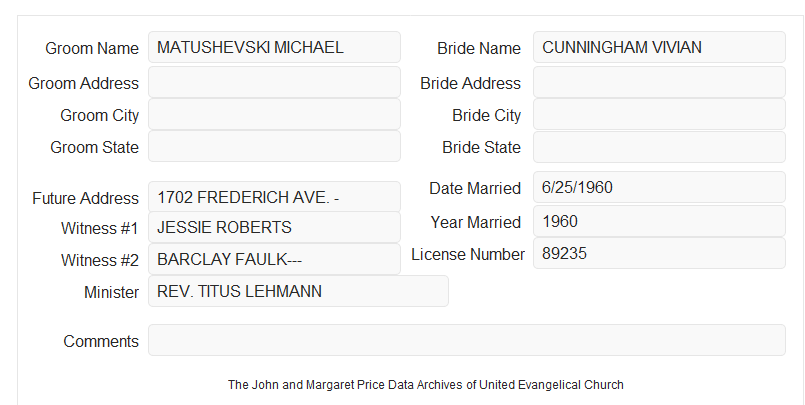
Task: Focus the empty Groom Address field
Action: [x=274, y=82]
